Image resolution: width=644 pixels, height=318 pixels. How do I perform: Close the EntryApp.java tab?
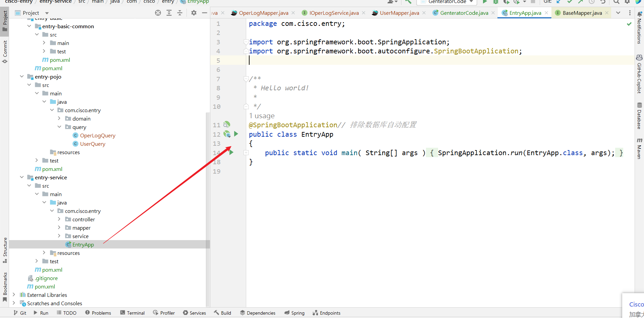[x=546, y=13]
